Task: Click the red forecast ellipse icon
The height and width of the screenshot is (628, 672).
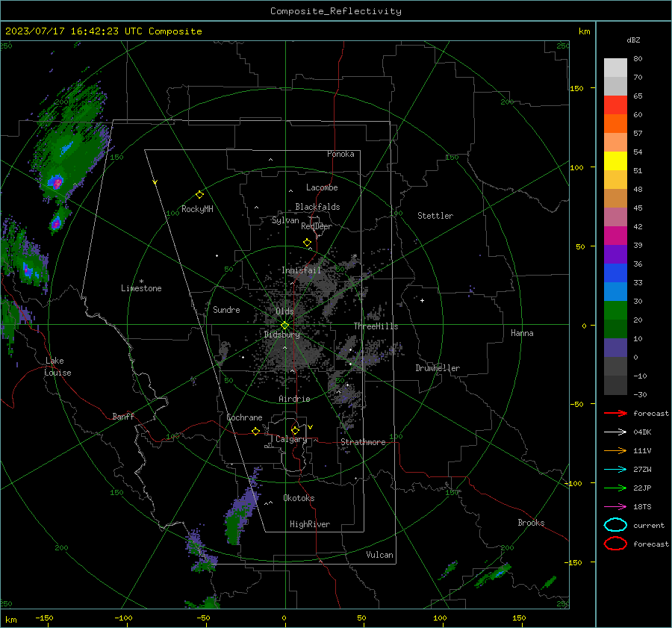Action: 615,544
